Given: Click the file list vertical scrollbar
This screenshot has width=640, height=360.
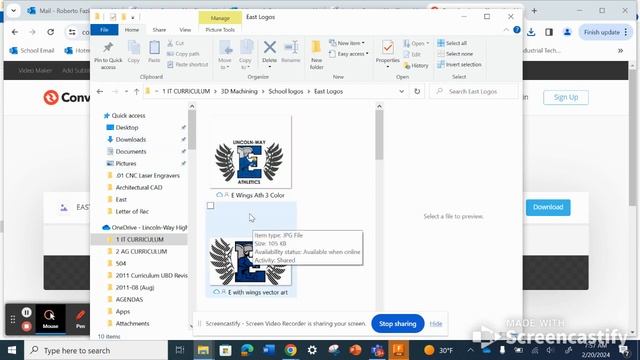Looking at the screenshot, I should coord(379,135).
